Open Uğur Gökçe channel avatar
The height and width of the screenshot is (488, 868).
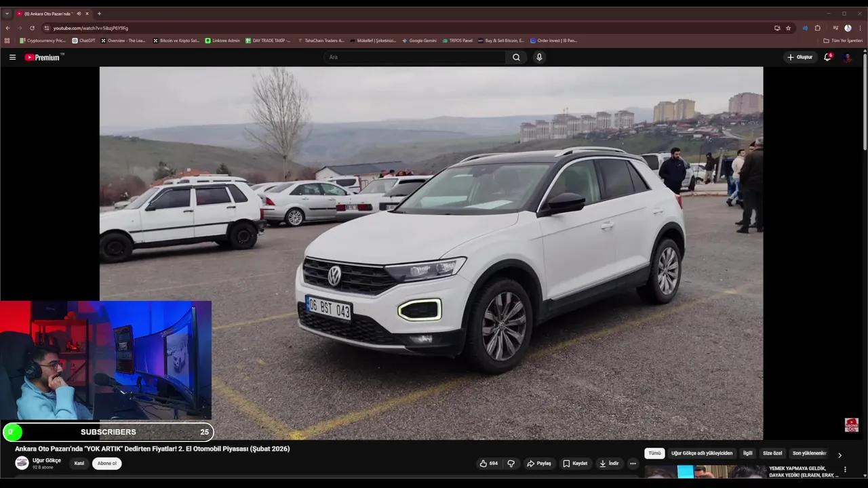click(x=22, y=463)
